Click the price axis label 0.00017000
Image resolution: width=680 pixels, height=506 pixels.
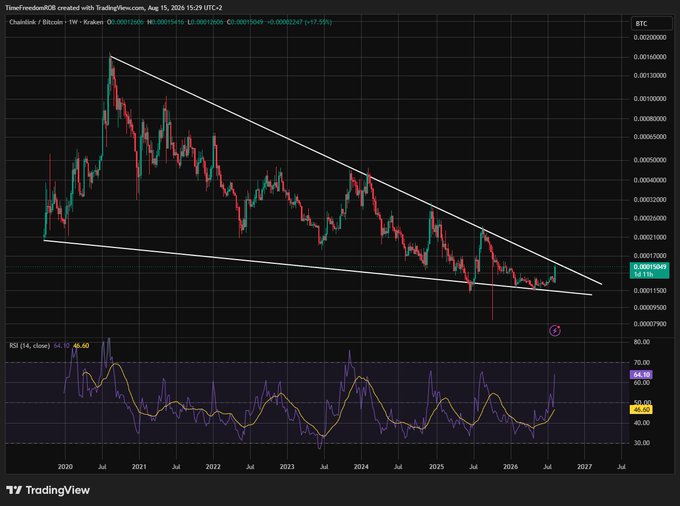point(650,256)
